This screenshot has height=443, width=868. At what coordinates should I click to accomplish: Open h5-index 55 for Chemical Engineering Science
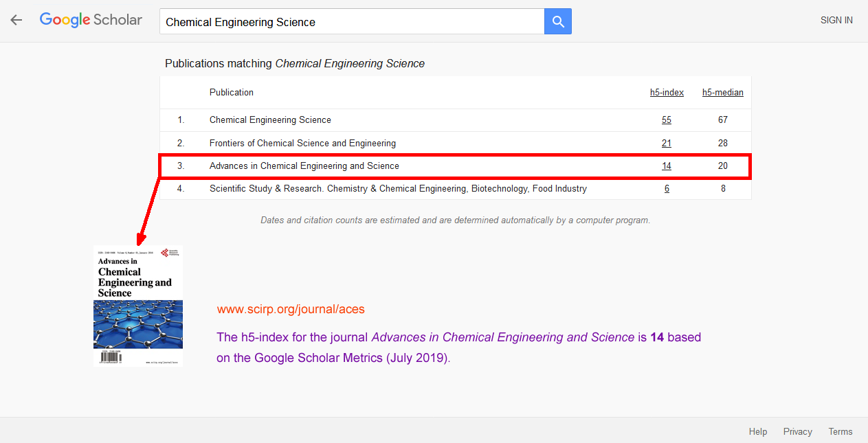667,120
